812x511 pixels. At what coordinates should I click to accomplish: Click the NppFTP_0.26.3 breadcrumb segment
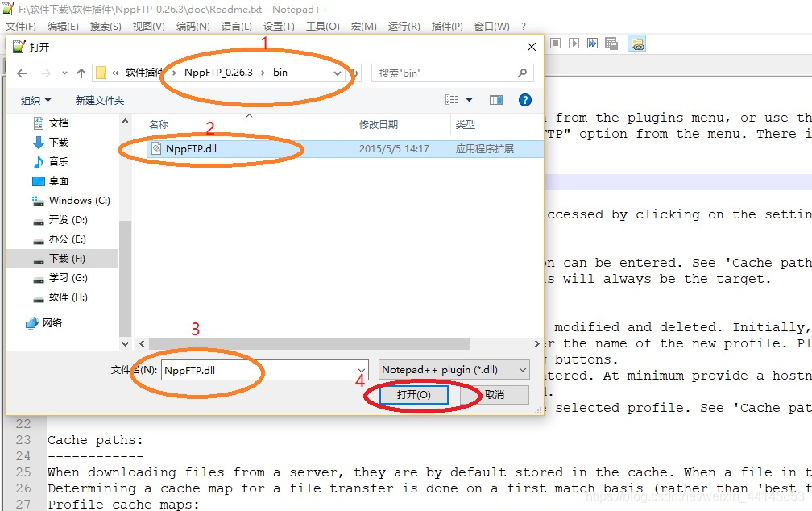point(218,73)
